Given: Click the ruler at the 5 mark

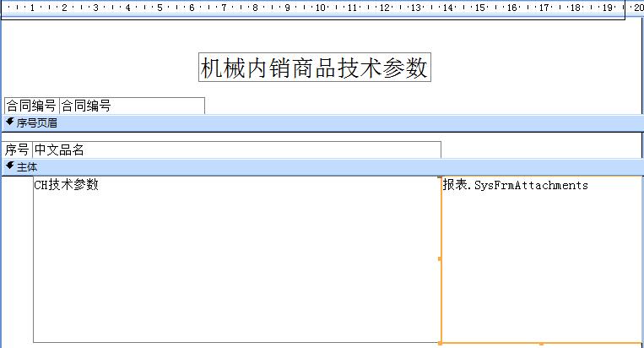Looking at the screenshot, I should click(x=160, y=8).
